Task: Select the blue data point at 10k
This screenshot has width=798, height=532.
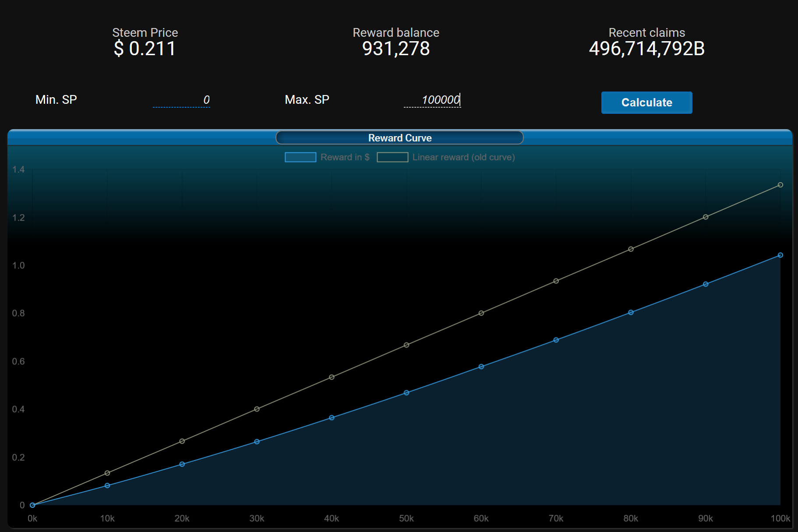Action: coord(107,486)
